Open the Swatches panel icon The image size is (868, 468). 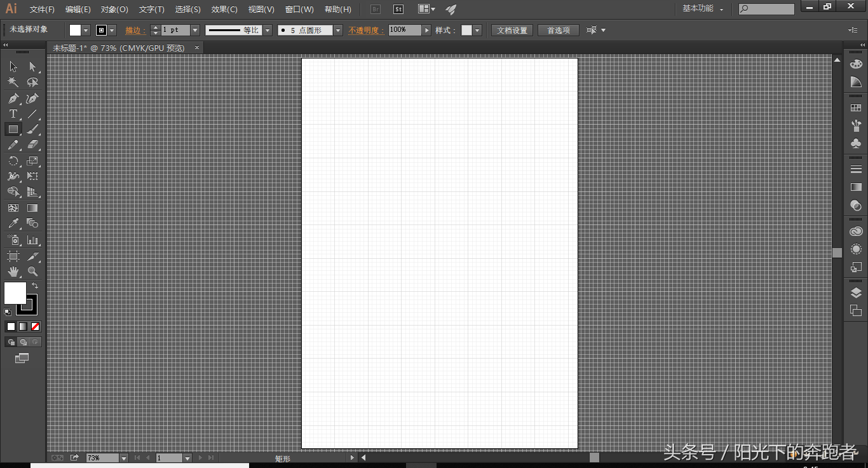(x=856, y=109)
